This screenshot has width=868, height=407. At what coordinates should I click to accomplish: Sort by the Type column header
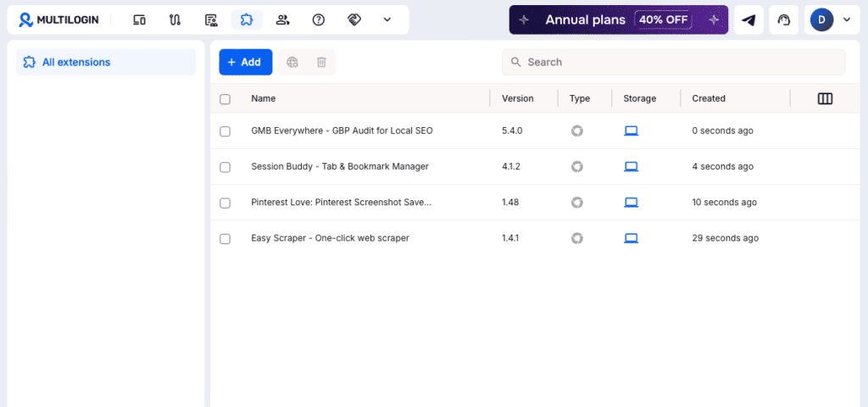tap(580, 98)
